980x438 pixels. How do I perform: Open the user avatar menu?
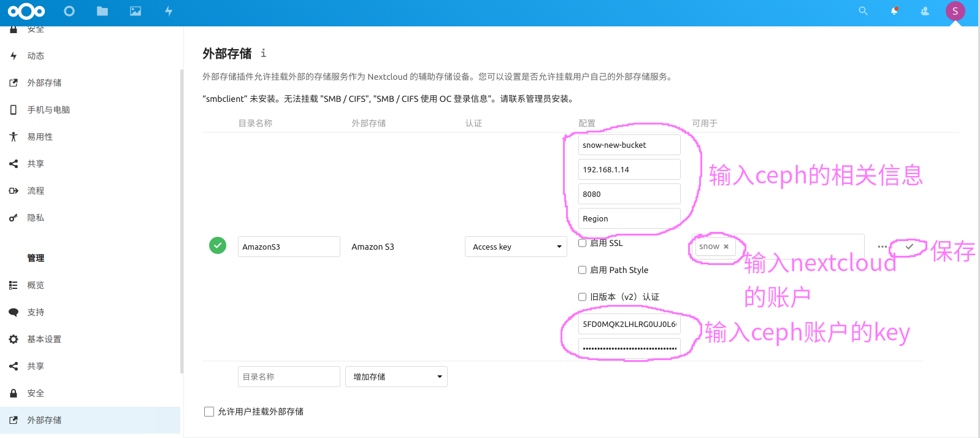point(955,11)
